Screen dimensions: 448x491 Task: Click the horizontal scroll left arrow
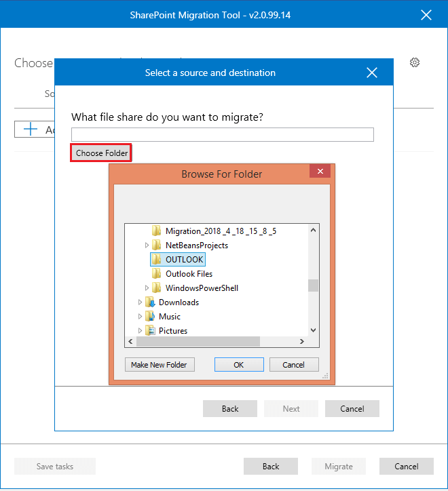click(x=131, y=341)
